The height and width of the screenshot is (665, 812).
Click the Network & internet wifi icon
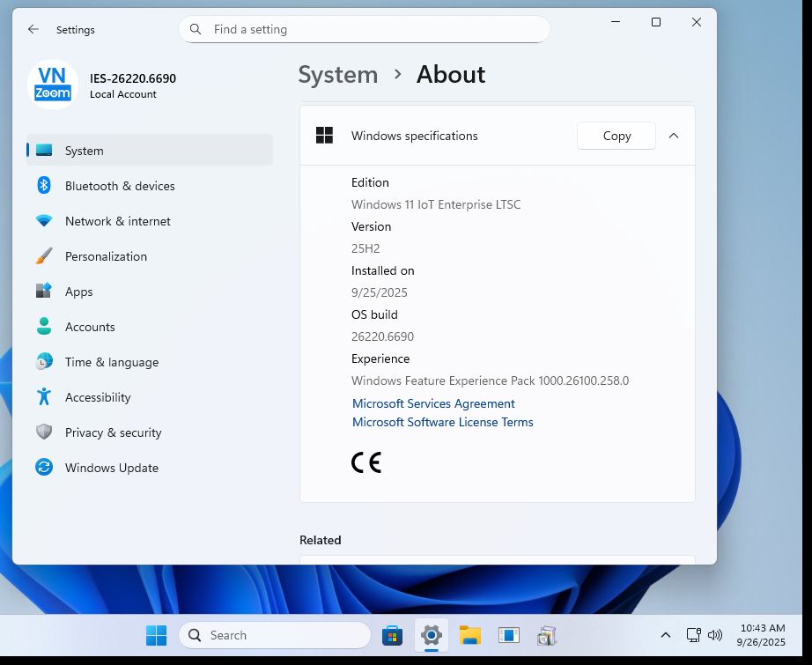pyautogui.click(x=44, y=220)
